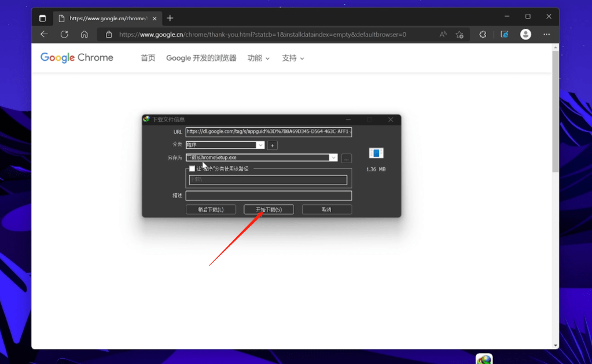
Task: Expand the category dropdown in dialog
Action: tap(260, 145)
